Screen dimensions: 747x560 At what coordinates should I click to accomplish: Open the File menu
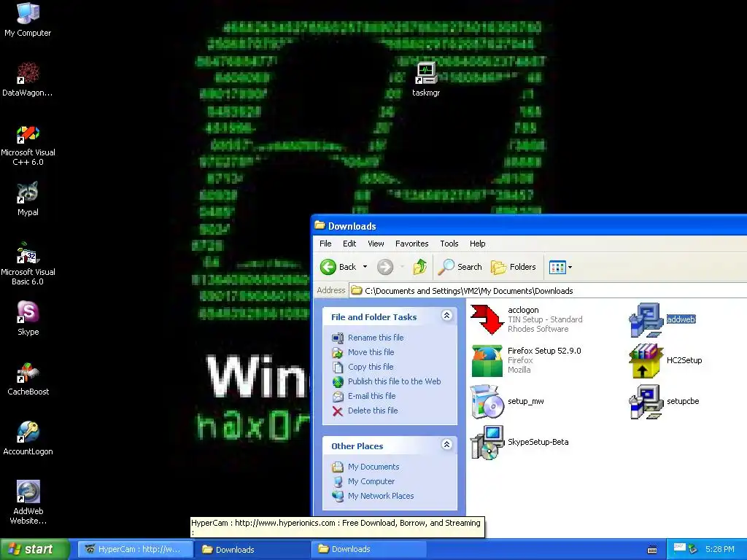coord(325,244)
